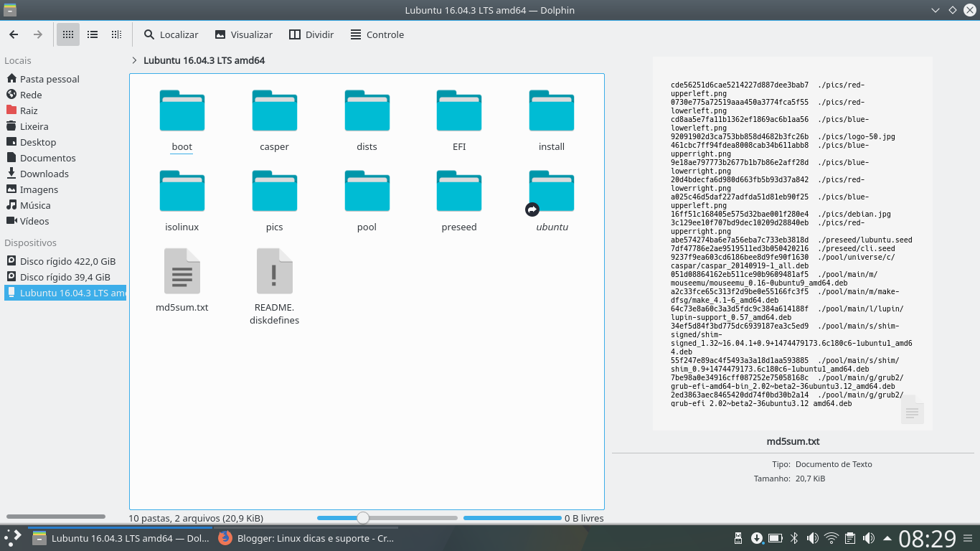The width and height of the screenshot is (980, 551).
Task: Switch to details view mode
Action: 116,34
